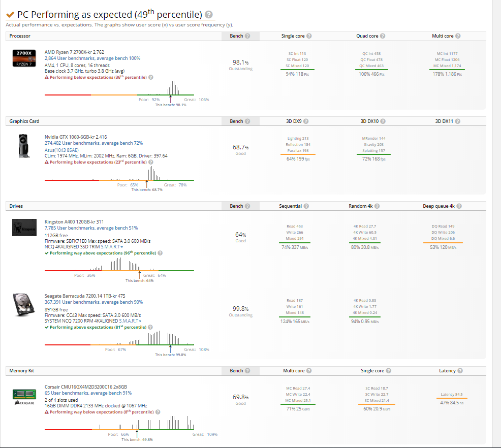Open 7,785 User benchmarks link
501x448 pixels.
[91, 228]
